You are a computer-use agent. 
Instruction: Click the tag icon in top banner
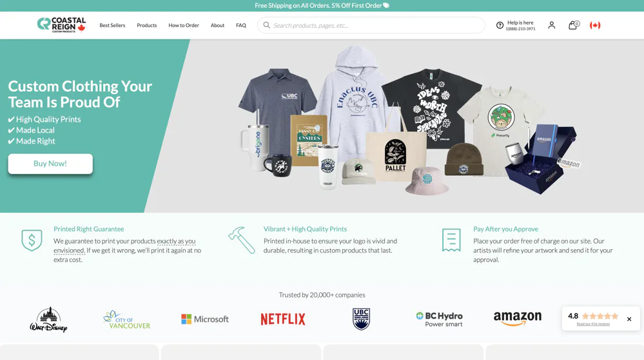click(386, 5)
